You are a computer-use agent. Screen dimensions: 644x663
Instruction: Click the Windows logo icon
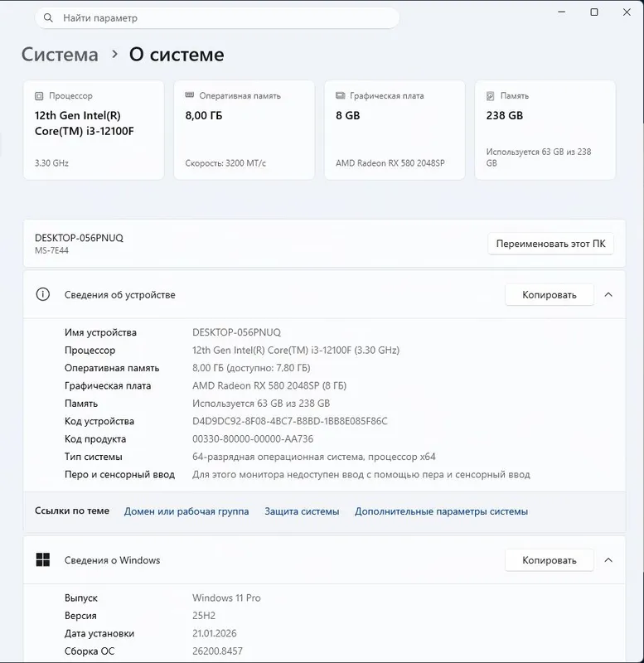43,560
